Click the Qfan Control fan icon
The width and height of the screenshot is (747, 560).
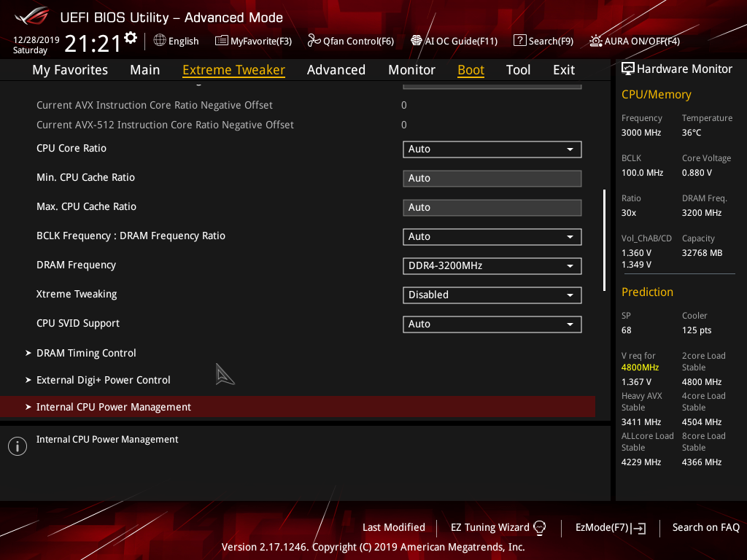coord(314,41)
